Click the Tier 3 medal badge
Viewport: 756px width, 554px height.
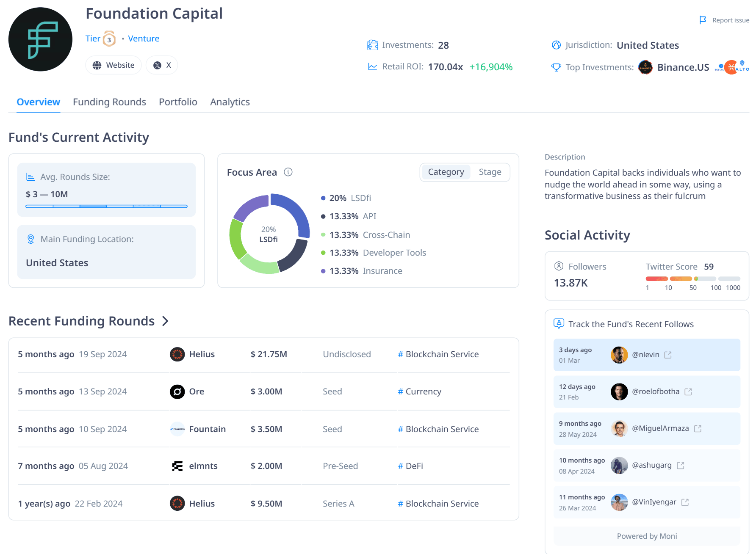[x=109, y=39]
